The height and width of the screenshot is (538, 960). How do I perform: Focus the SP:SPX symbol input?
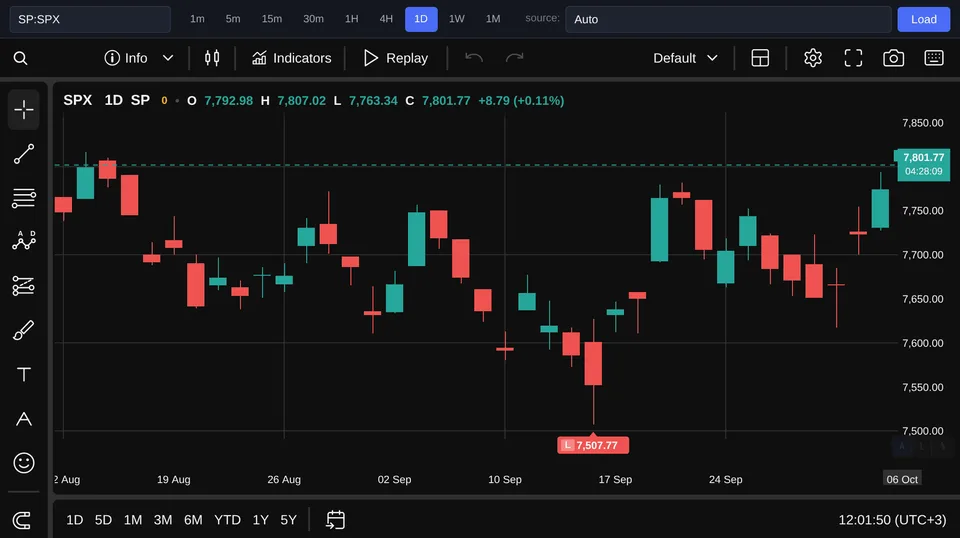point(90,19)
